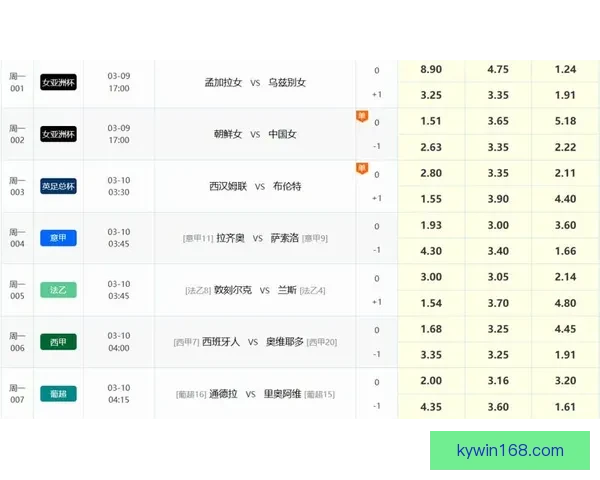Image resolution: width=600 pixels, height=480 pixels.
Task: Click team name 奥维耶多
Action: (x=285, y=342)
